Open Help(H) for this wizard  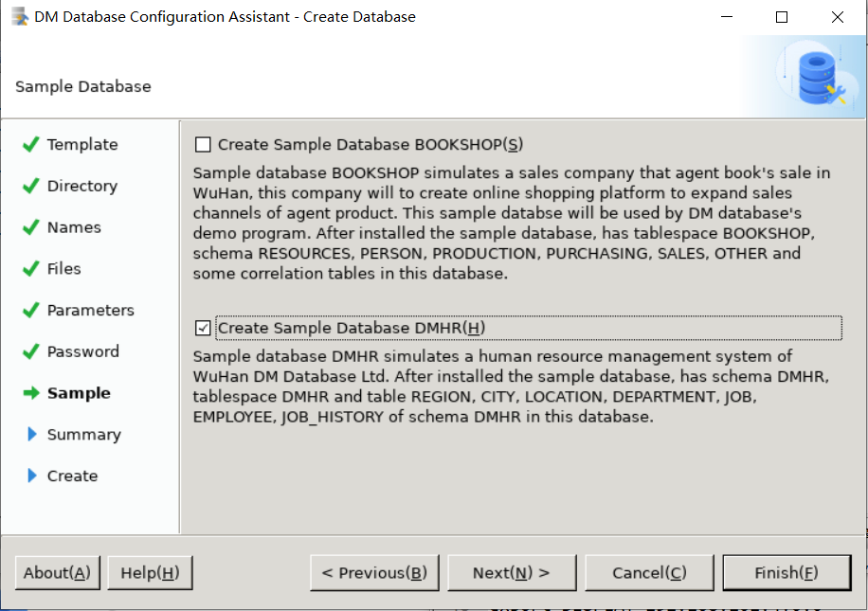(150, 573)
